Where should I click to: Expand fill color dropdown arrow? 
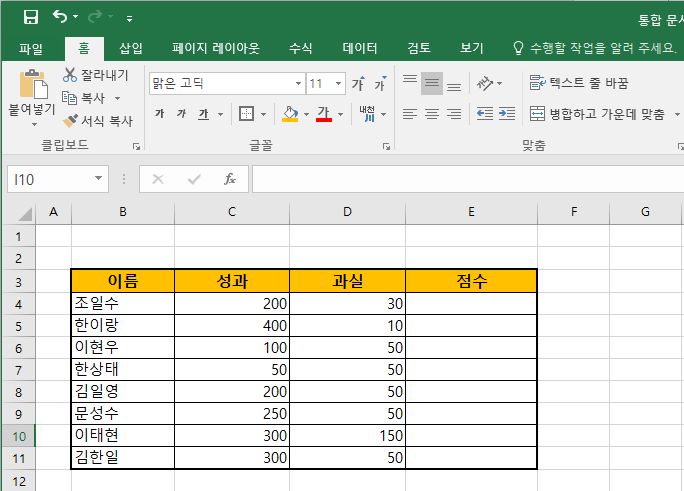[306, 114]
